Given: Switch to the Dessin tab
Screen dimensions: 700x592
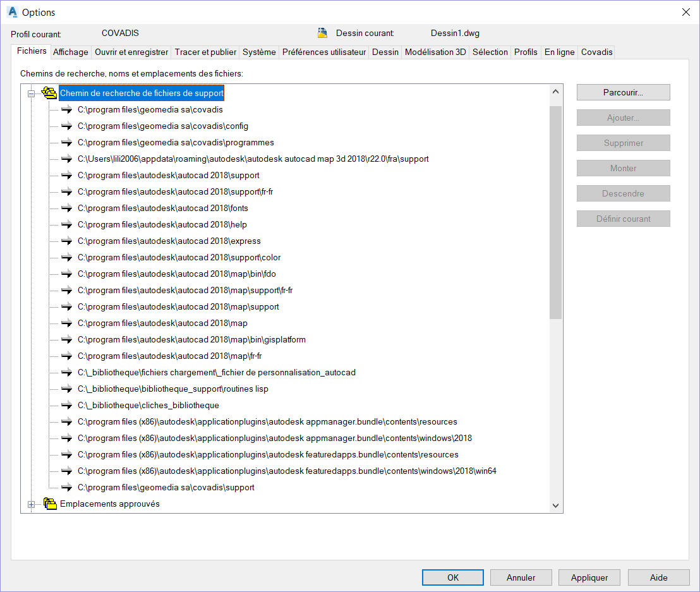Looking at the screenshot, I should [385, 52].
